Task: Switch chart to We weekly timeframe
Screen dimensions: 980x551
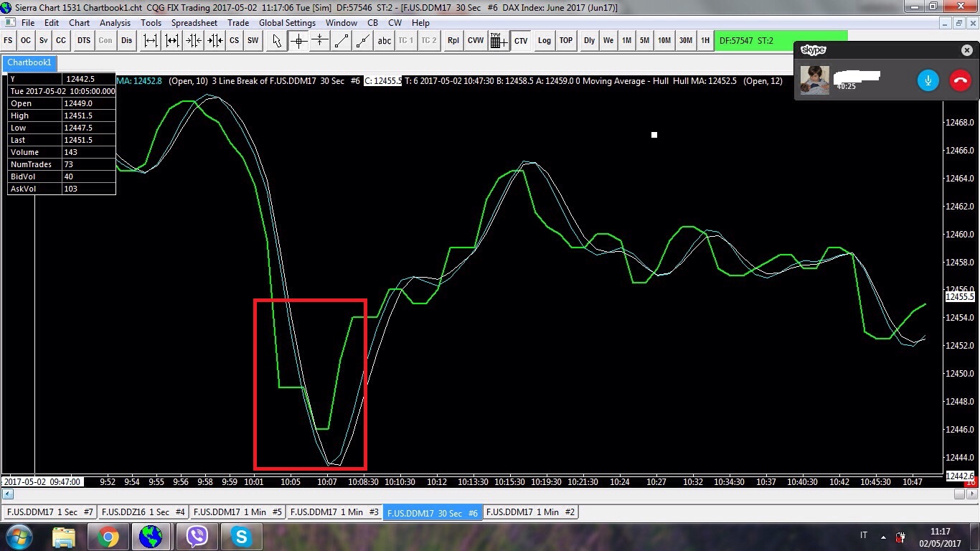Action: (x=608, y=40)
